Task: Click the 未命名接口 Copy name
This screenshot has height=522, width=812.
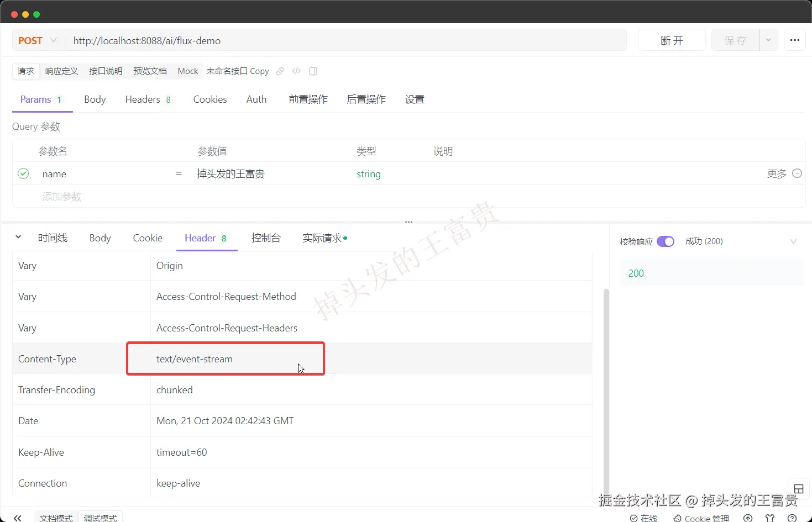Action: (x=238, y=71)
